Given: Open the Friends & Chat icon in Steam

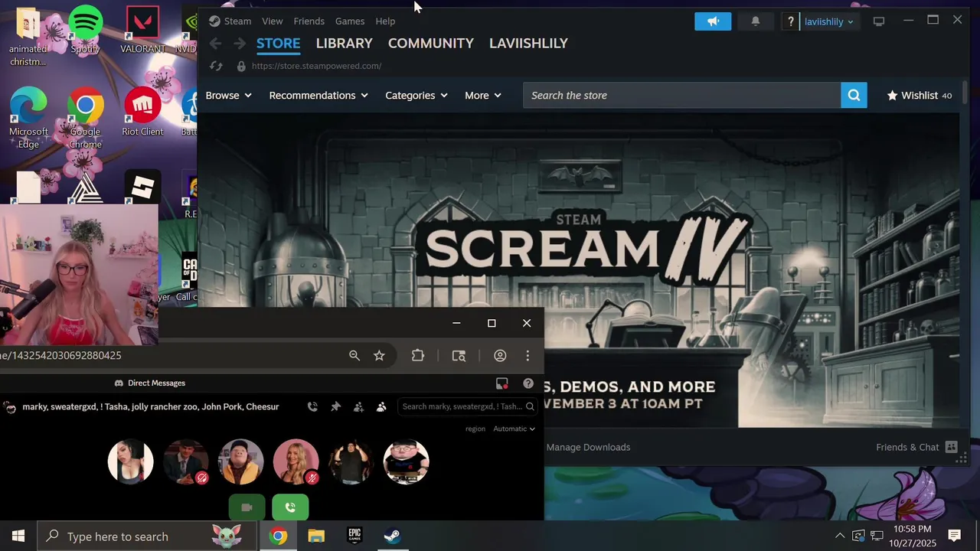Looking at the screenshot, I should tap(951, 447).
